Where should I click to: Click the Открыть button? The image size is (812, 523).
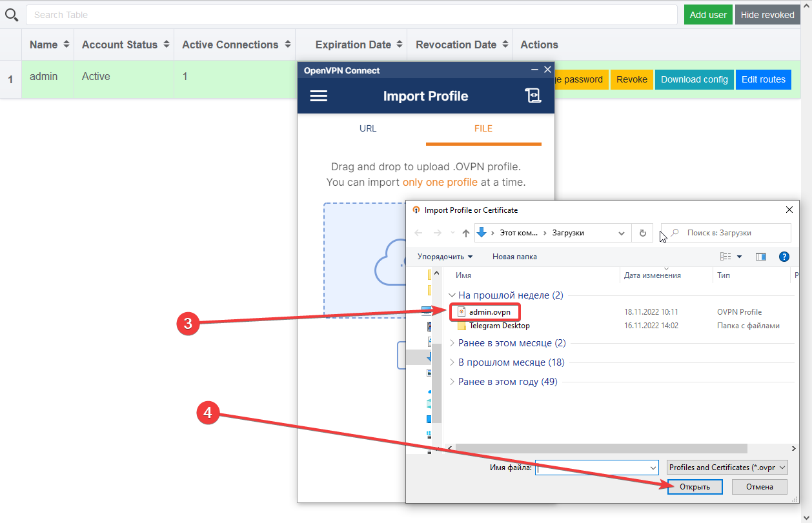(695, 487)
